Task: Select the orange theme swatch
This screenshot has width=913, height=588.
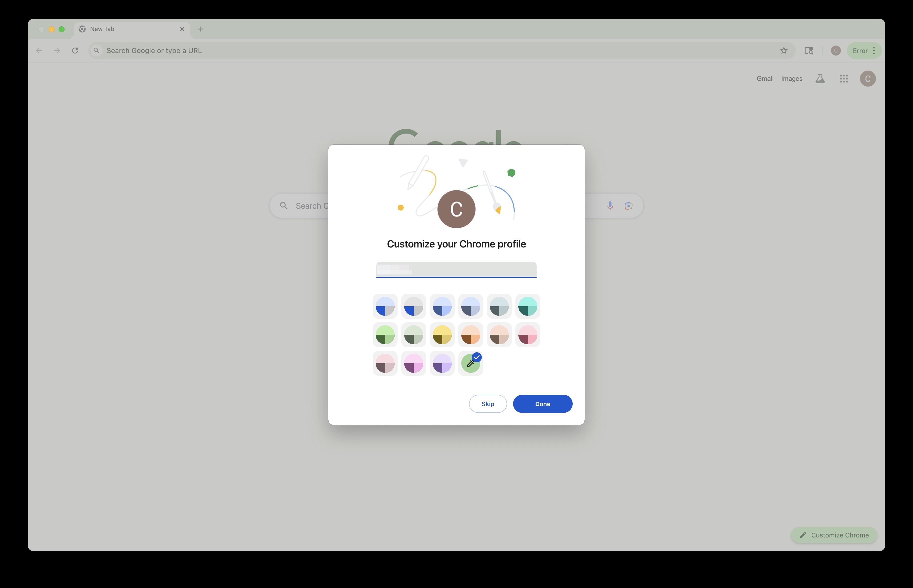Action: click(471, 335)
